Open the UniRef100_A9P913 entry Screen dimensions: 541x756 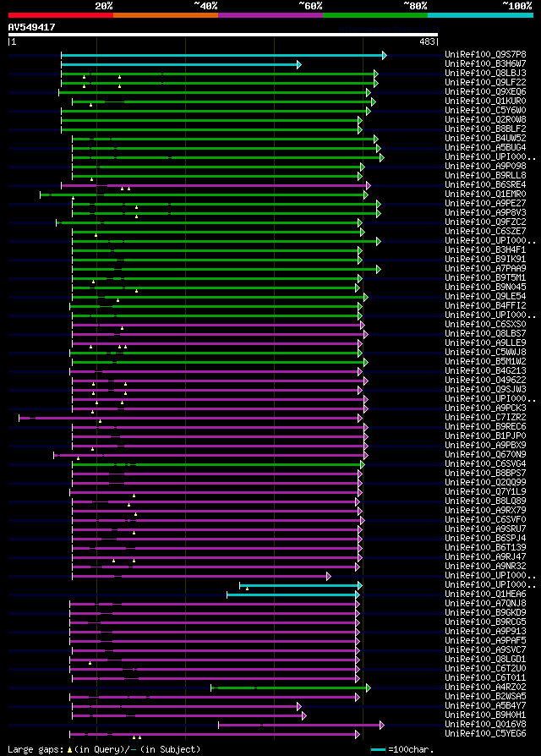coord(485,631)
